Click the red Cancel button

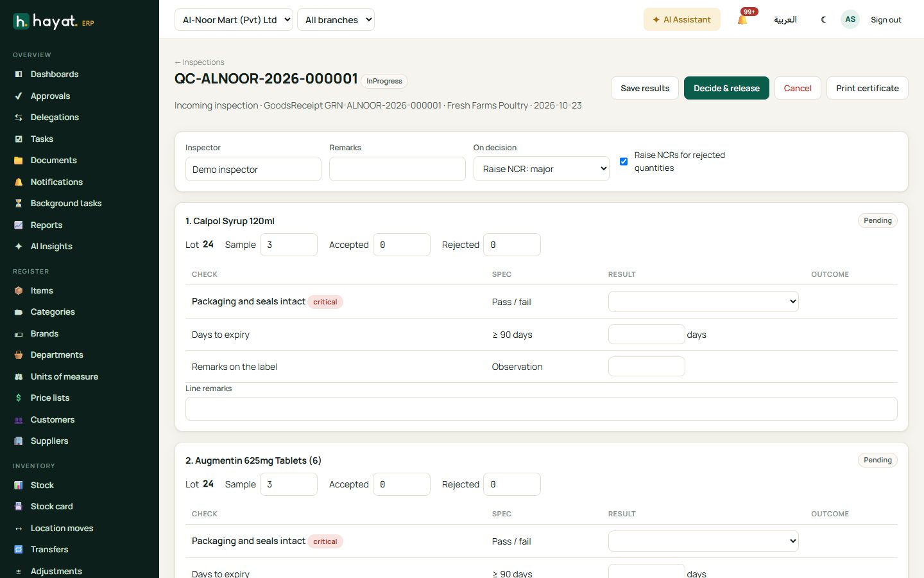pyautogui.click(x=798, y=88)
